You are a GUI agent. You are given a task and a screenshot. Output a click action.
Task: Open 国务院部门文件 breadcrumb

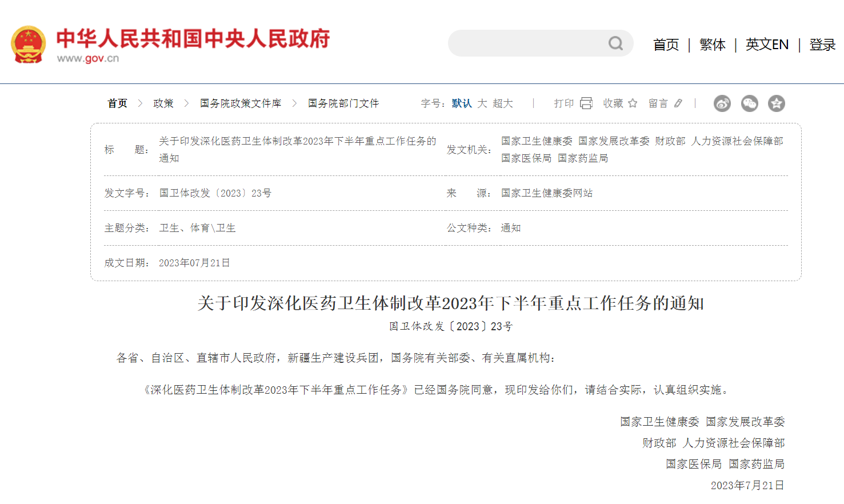(x=343, y=103)
